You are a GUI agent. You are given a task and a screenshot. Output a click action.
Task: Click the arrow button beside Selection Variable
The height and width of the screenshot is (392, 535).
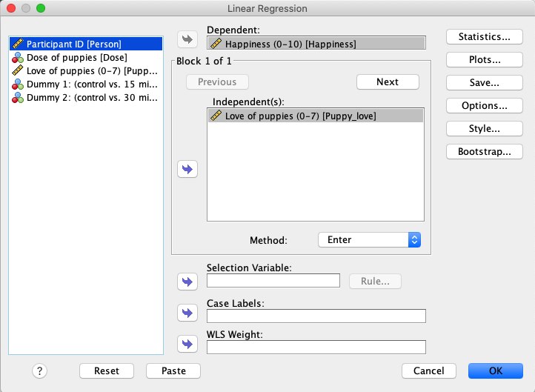187,282
